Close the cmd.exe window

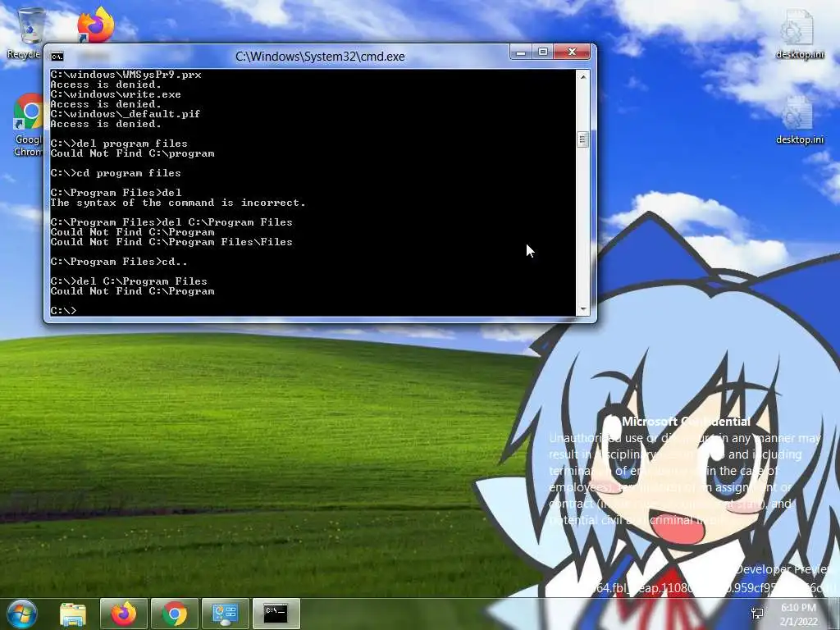(572, 52)
